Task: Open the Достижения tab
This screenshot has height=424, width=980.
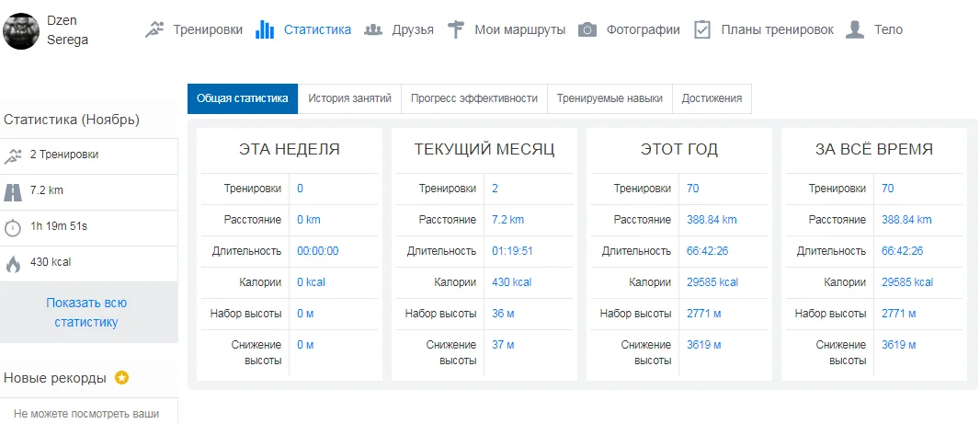Action: (x=712, y=98)
